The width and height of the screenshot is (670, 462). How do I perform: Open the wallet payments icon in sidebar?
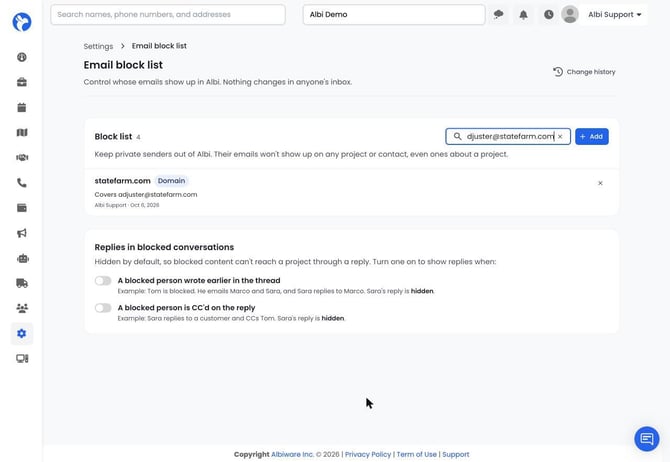pos(22,208)
